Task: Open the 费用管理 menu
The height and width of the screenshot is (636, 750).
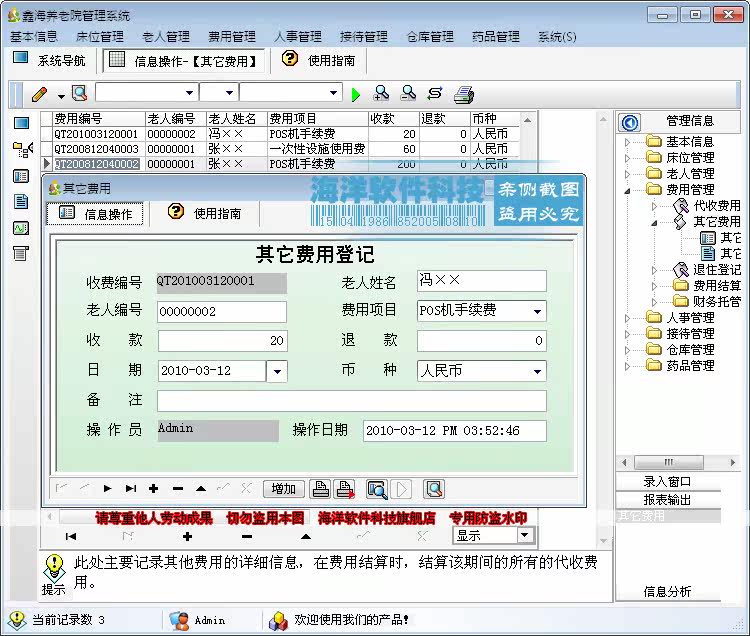Action: coord(232,36)
